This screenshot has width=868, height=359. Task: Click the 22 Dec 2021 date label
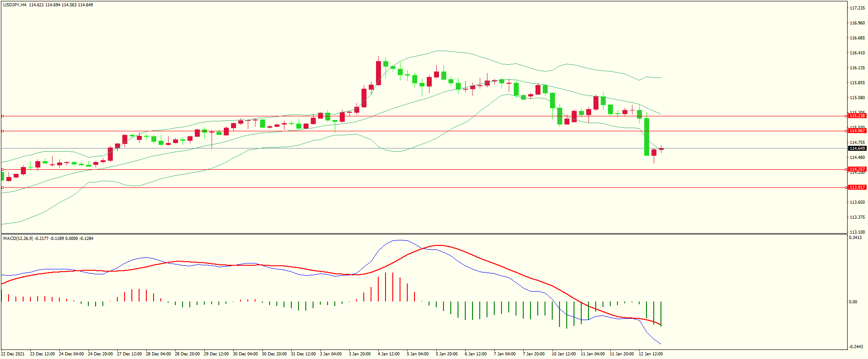(x=13, y=354)
